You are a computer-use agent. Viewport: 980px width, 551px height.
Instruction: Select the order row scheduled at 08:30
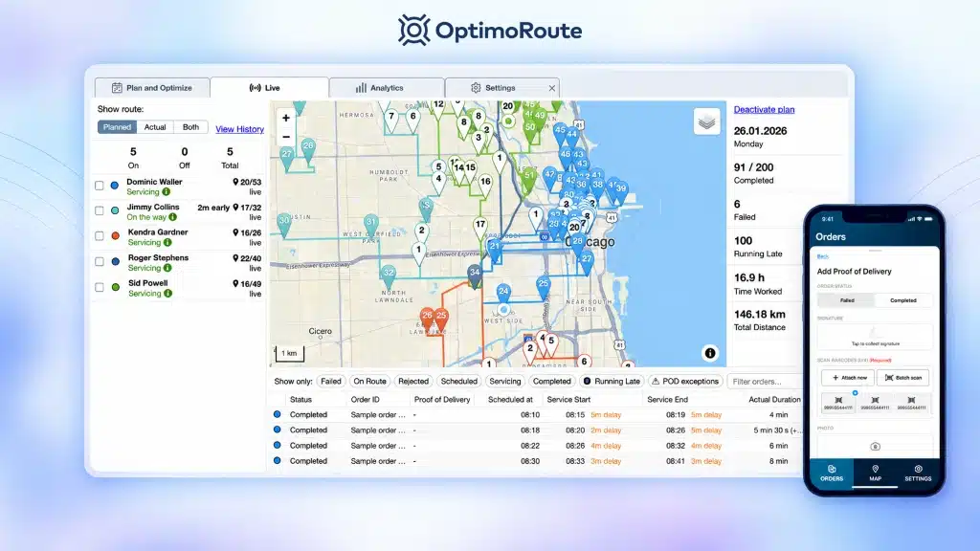click(x=538, y=461)
